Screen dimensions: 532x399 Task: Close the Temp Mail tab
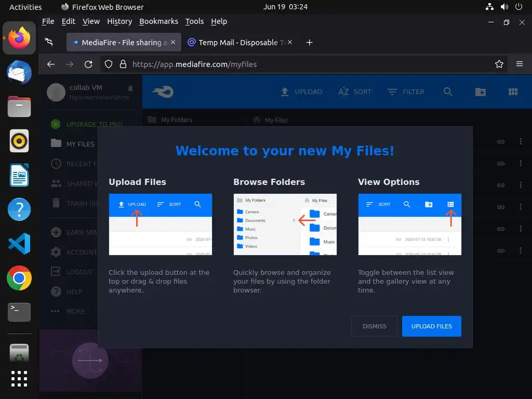click(x=290, y=42)
